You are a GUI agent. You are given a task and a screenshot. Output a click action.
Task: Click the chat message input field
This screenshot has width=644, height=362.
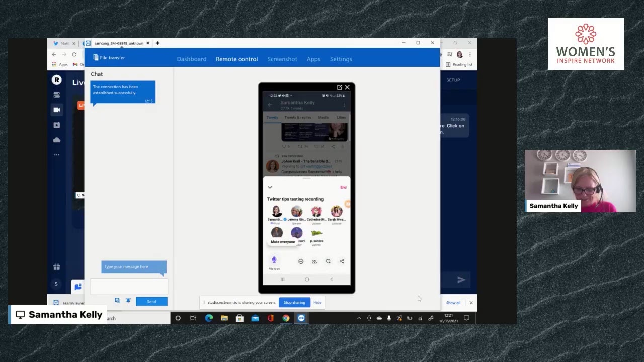(x=129, y=286)
